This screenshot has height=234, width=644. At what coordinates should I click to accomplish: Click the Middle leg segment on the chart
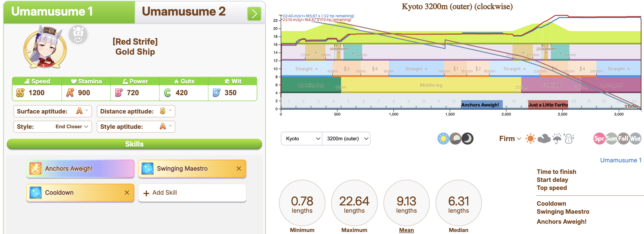[x=431, y=85]
